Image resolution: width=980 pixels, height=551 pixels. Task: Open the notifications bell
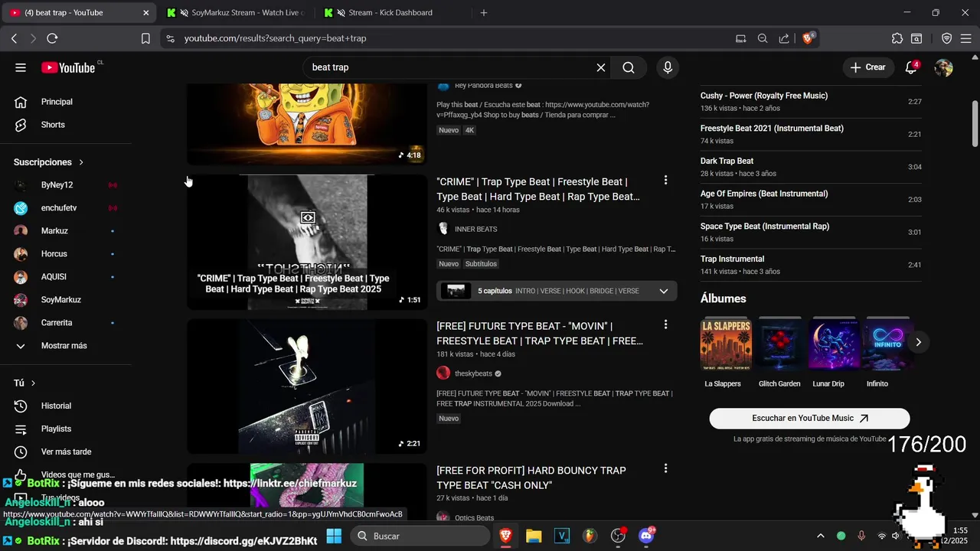911,67
